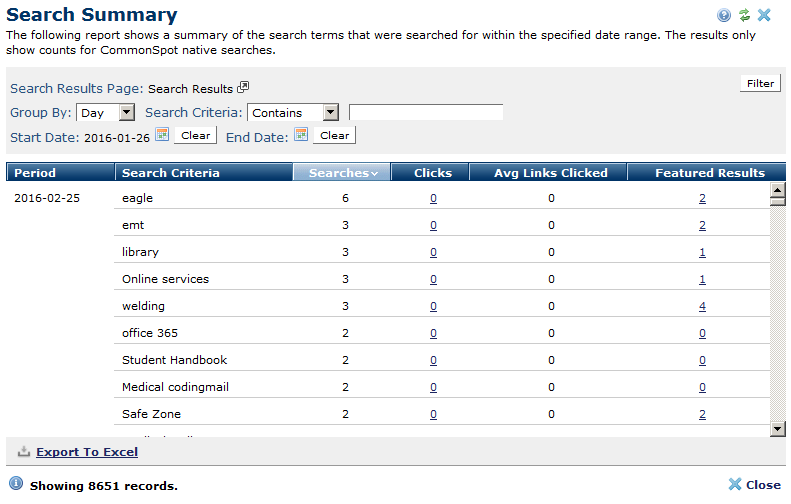Open featured results for library row

tap(702, 252)
